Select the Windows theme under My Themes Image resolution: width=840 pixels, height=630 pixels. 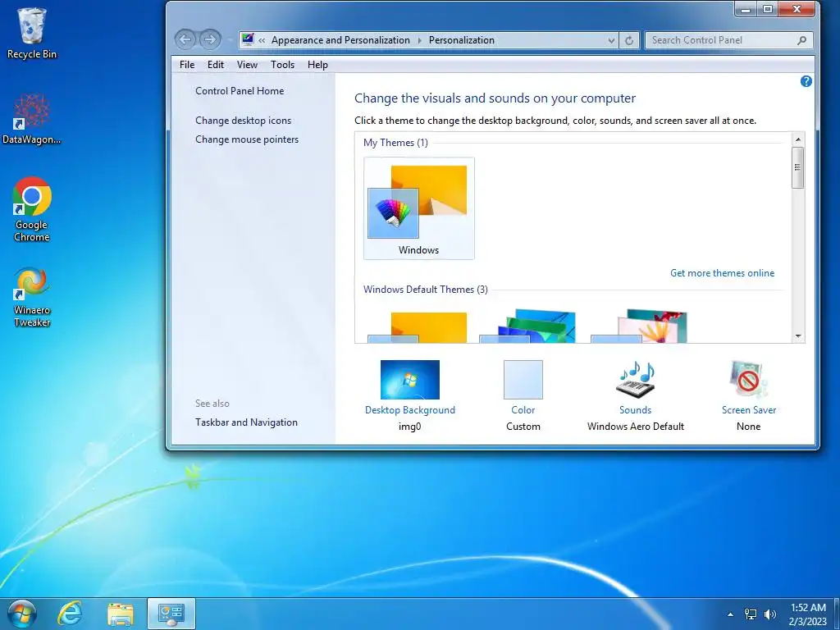(419, 208)
